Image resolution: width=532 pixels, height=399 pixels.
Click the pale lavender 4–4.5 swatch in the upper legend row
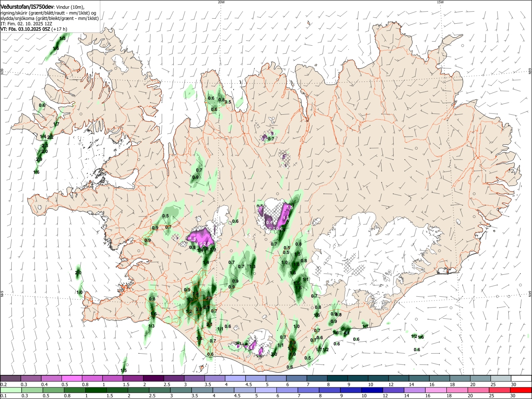point(235,379)
